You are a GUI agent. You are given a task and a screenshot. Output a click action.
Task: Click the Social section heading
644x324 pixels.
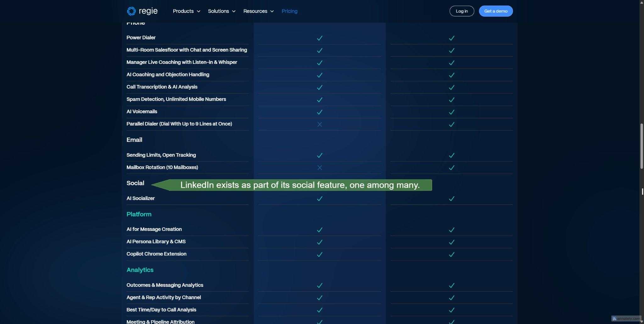(x=135, y=183)
